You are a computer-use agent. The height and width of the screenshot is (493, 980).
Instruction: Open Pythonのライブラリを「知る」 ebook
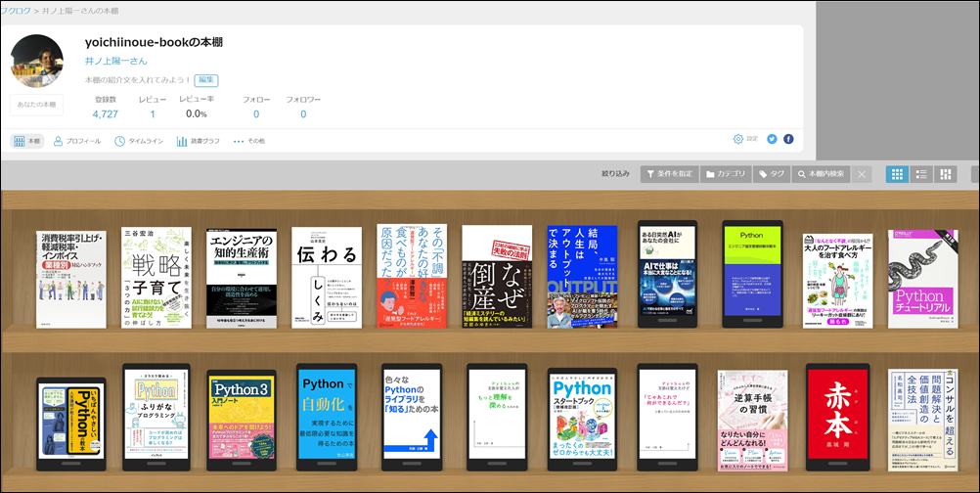[x=412, y=417]
